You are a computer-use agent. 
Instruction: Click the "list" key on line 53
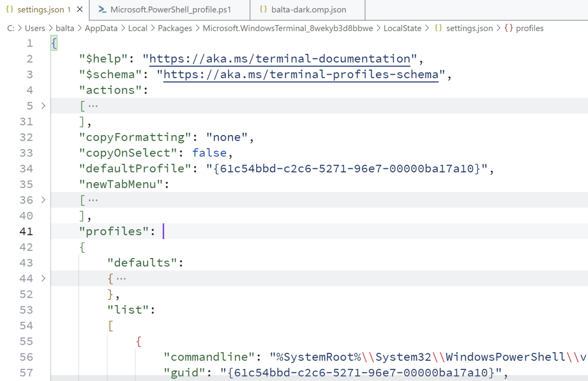click(x=128, y=310)
